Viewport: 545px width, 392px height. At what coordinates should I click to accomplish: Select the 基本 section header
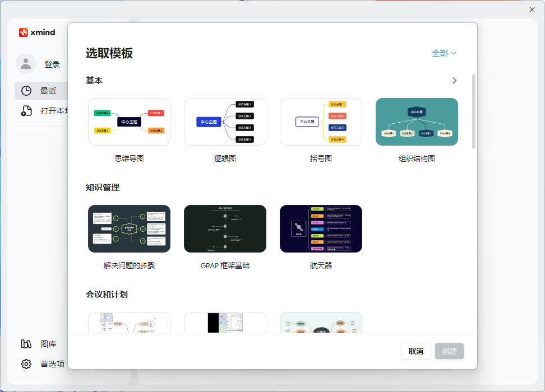coord(95,80)
